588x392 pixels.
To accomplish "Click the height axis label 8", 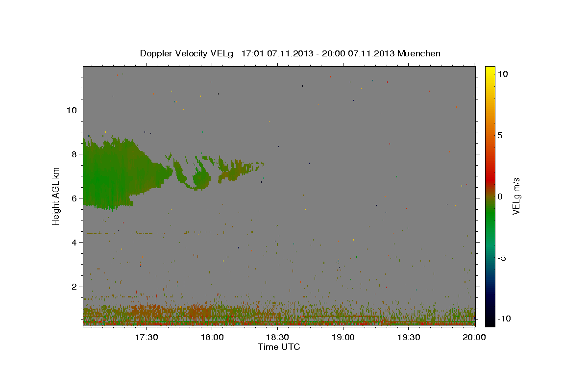I will 74,154.
